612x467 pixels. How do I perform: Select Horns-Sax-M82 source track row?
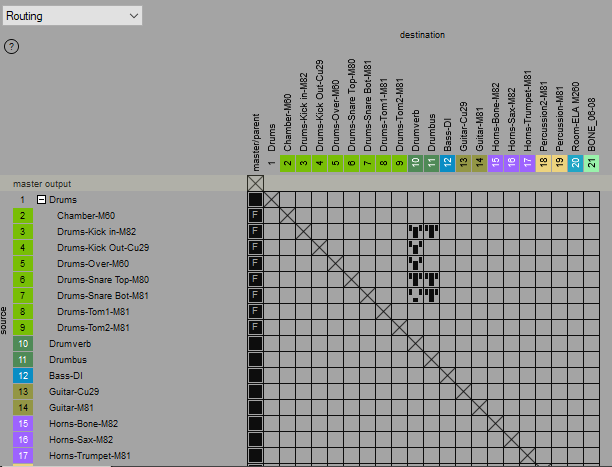(81, 440)
